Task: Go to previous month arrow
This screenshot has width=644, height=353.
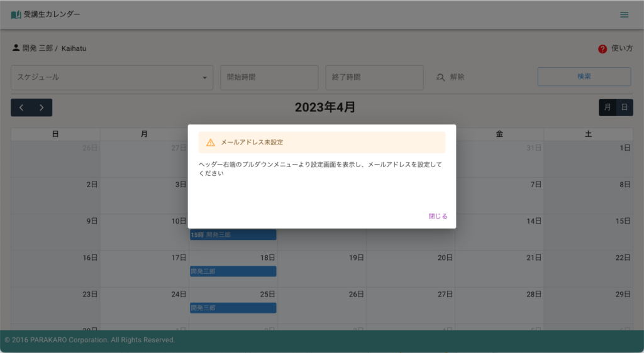Action: click(x=21, y=107)
